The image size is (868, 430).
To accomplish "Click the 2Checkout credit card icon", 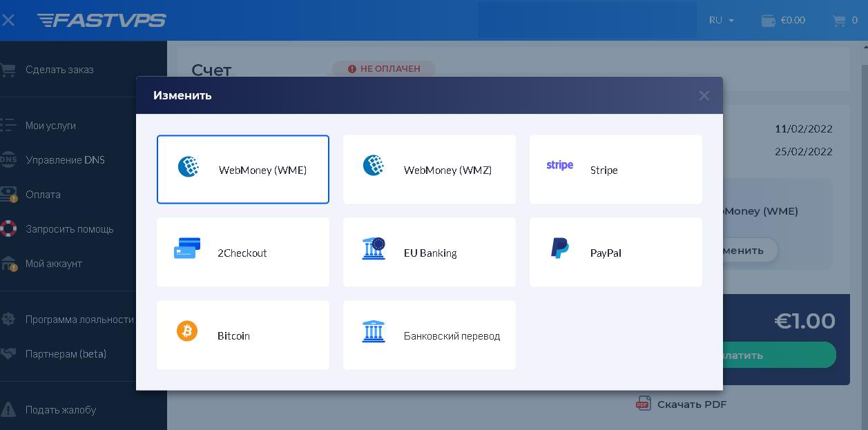I will [187, 248].
